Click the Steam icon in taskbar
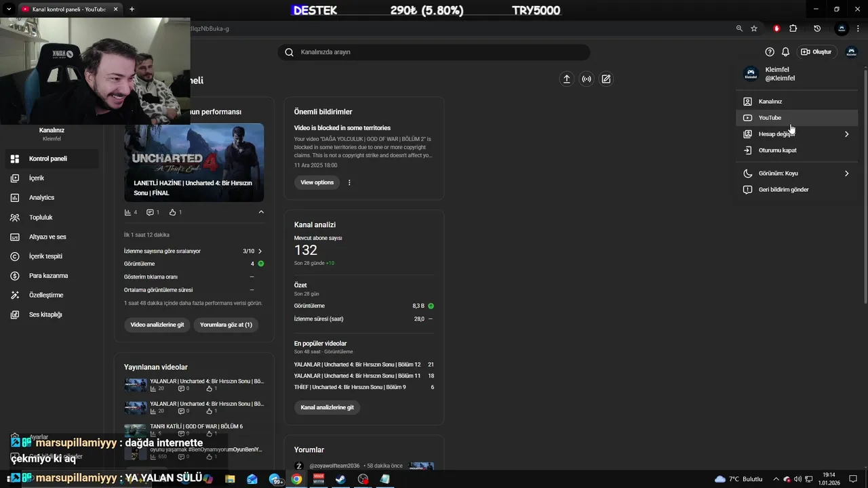This screenshot has width=868, height=488. [340, 479]
